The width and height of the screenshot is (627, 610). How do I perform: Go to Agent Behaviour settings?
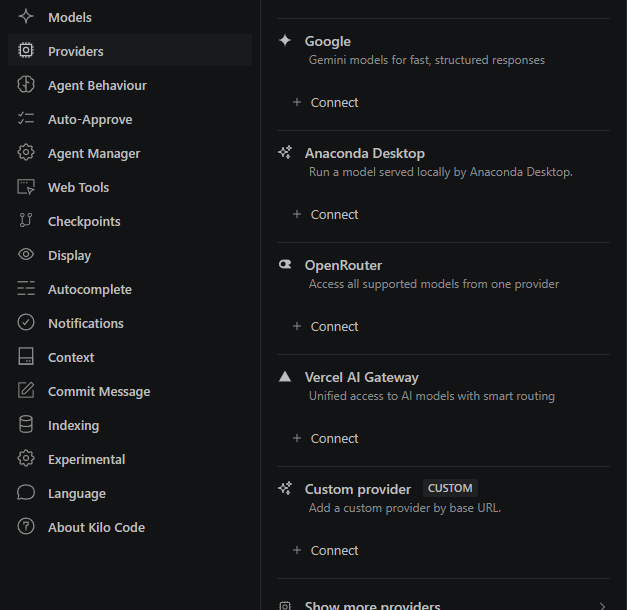coord(130,85)
